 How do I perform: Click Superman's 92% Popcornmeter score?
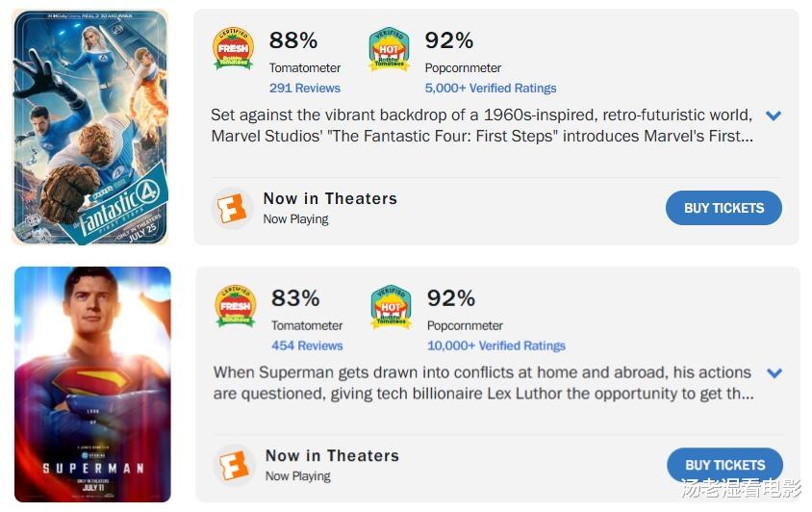451,298
